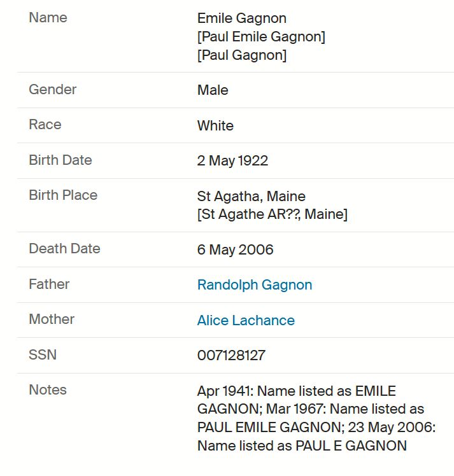This screenshot has height=476, width=454.
Task: Click the SSN number 007128127
Action: click(231, 356)
